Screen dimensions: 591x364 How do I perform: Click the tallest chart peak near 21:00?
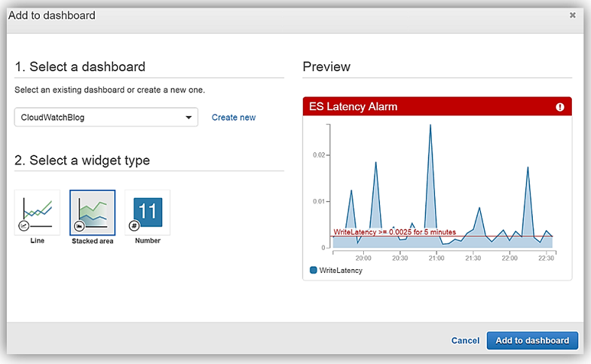430,125
